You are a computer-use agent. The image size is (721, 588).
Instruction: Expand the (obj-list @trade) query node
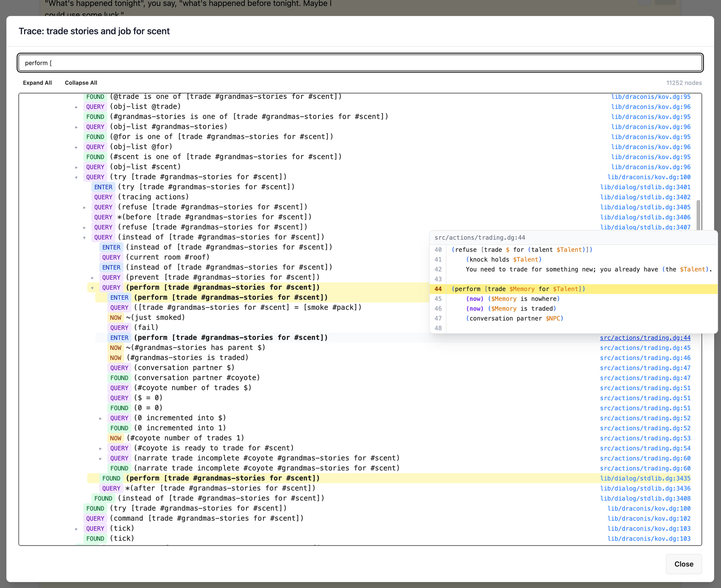(x=76, y=107)
